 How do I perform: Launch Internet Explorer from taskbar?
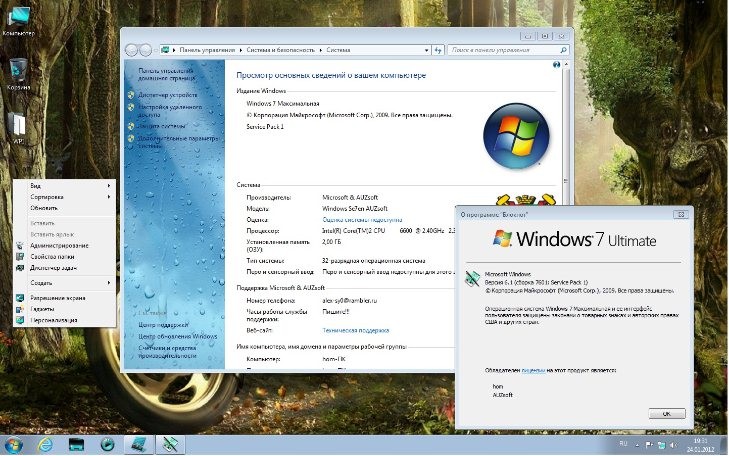[x=45, y=445]
